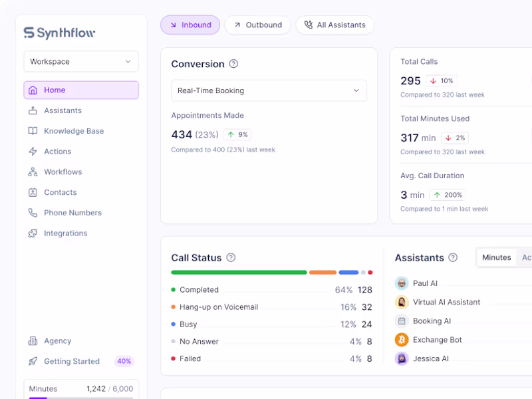
Task: Click the Phone Numbers handset icon
Action: [x=33, y=213]
